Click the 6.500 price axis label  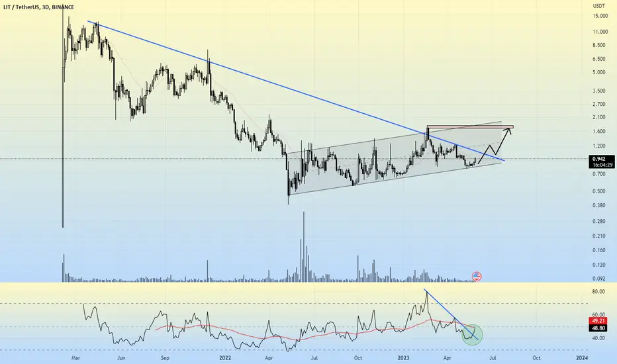(599, 59)
